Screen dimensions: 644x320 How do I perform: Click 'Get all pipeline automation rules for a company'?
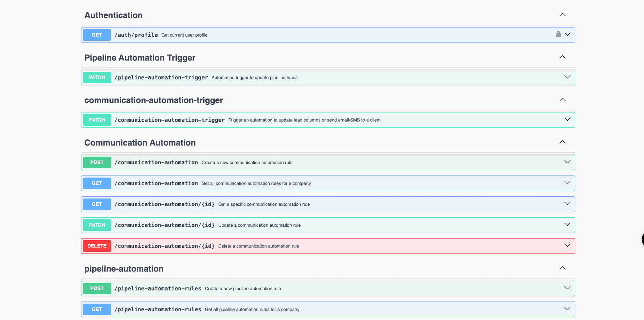click(252, 310)
